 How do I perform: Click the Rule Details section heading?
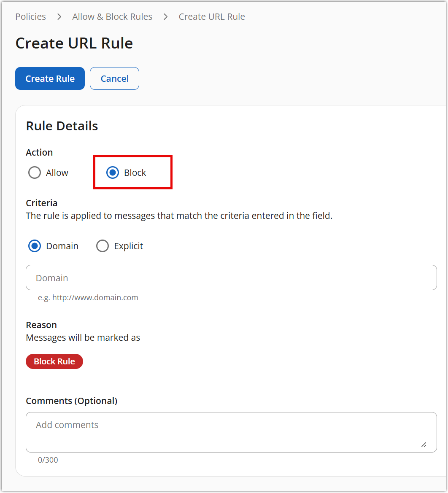[62, 126]
